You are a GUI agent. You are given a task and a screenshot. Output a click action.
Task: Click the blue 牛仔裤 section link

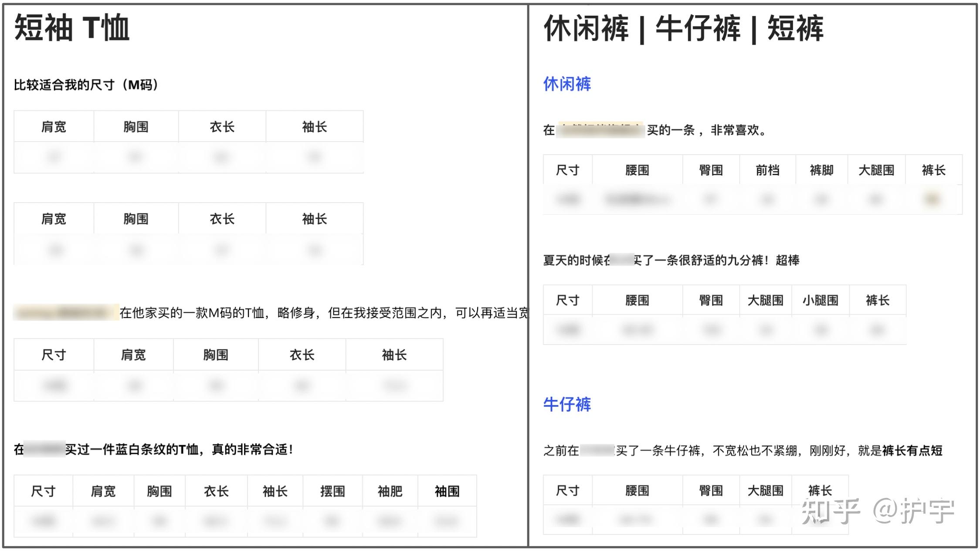click(x=566, y=405)
